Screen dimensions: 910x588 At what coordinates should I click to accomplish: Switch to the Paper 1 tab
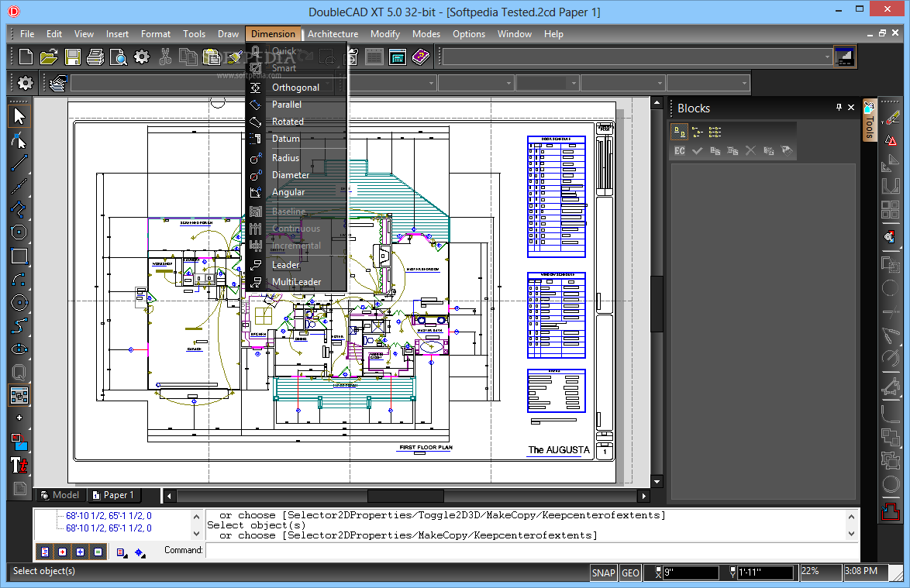pyautogui.click(x=114, y=495)
